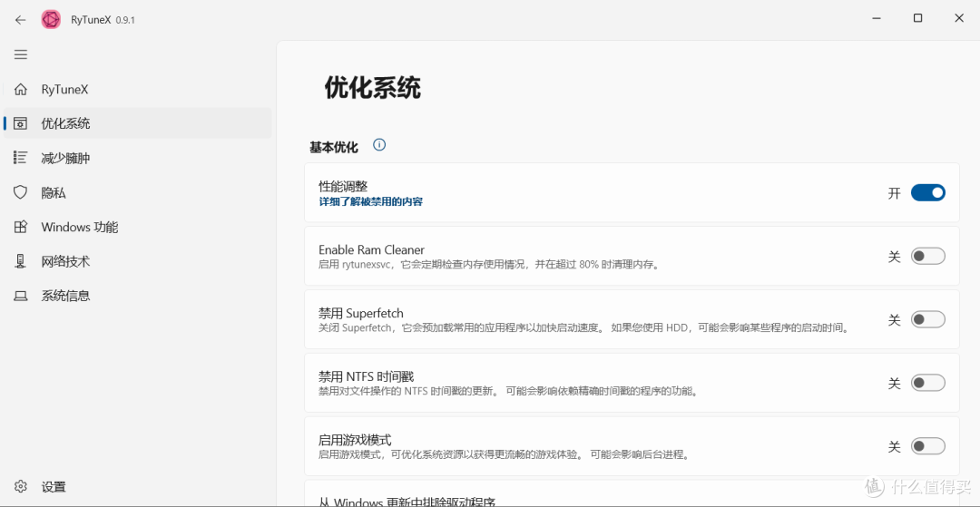Maximize the RyTuneX window
This screenshot has width=980, height=507.
[x=917, y=19]
